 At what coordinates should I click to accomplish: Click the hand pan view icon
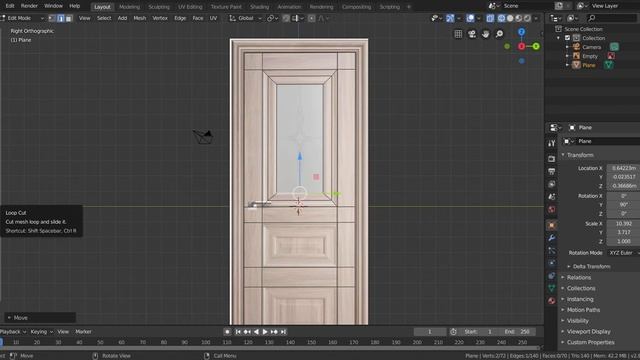click(485, 34)
